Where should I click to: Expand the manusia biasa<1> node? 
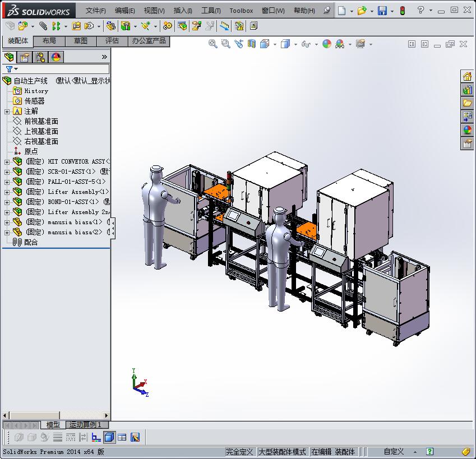click(7, 222)
